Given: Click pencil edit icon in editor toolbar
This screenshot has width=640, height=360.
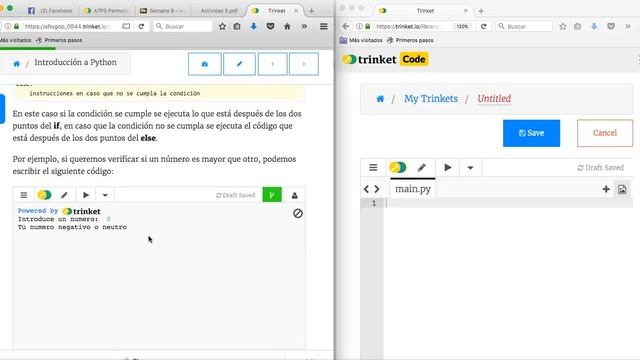Looking at the screenshot, I should click(422, 168).
